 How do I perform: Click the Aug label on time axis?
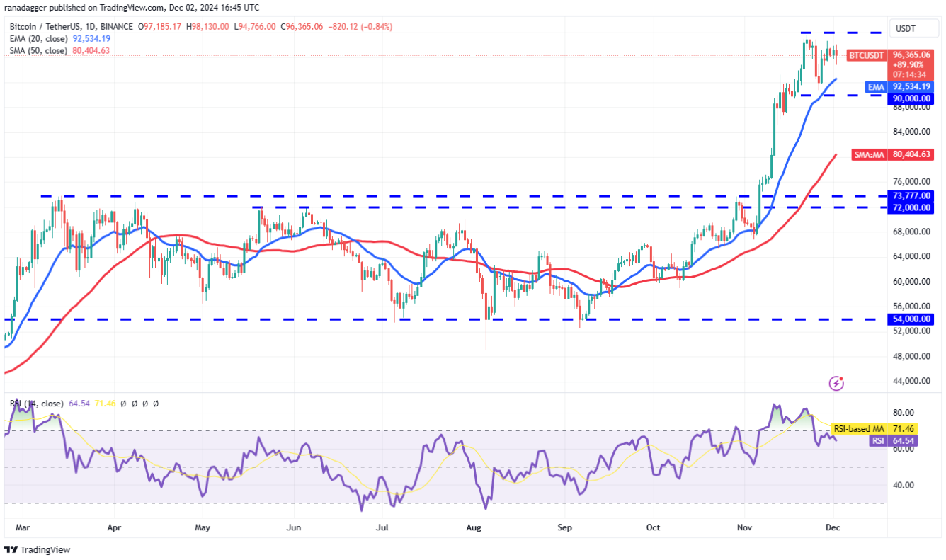474,527
